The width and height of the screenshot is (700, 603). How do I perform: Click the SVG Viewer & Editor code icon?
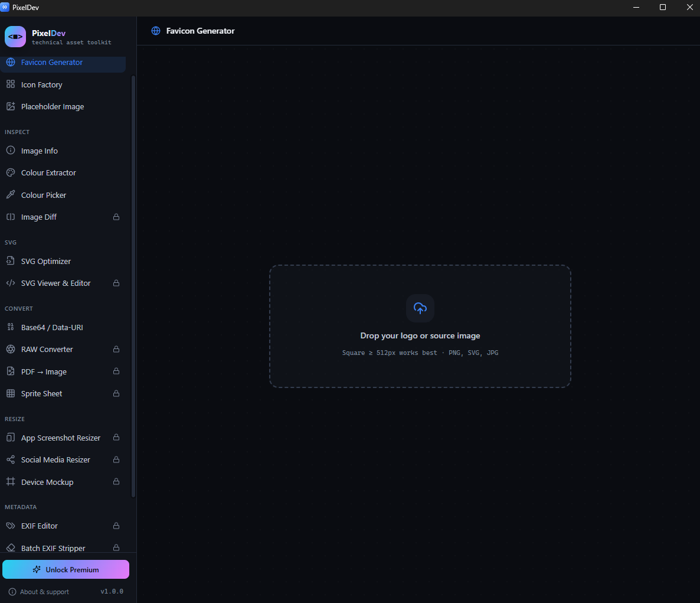(11, 283)
